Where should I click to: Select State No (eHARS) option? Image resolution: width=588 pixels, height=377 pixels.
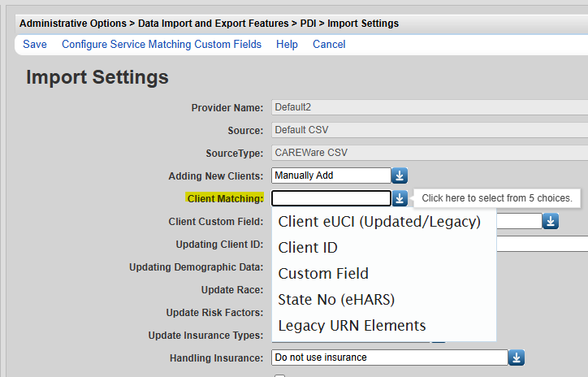click(336, 299)
